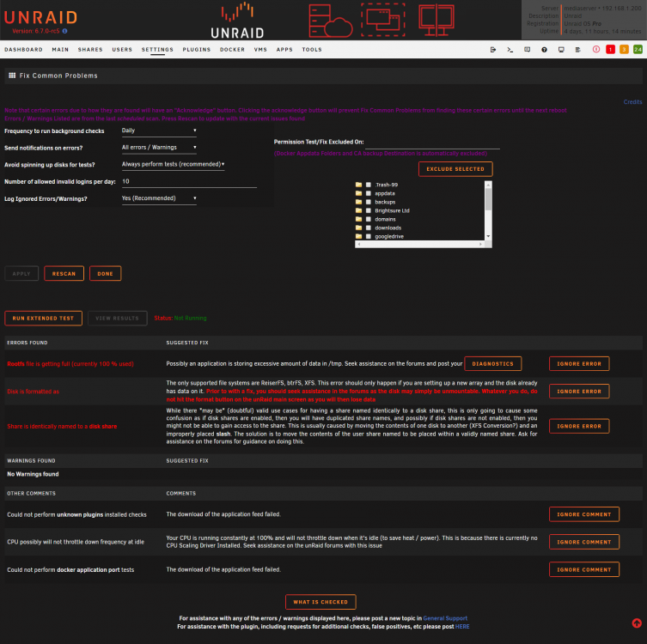
Task: Check the downloads folder checkbox
Action: 368,228
